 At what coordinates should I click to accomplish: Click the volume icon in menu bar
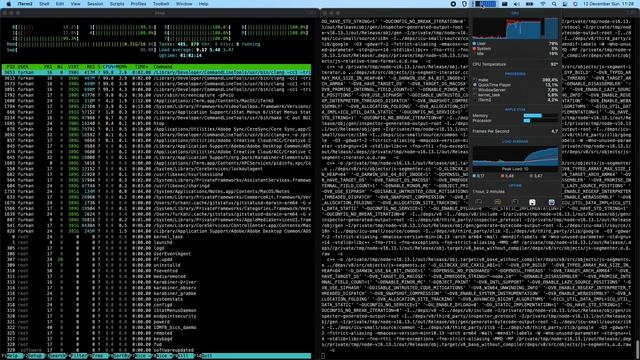[517, 4]
